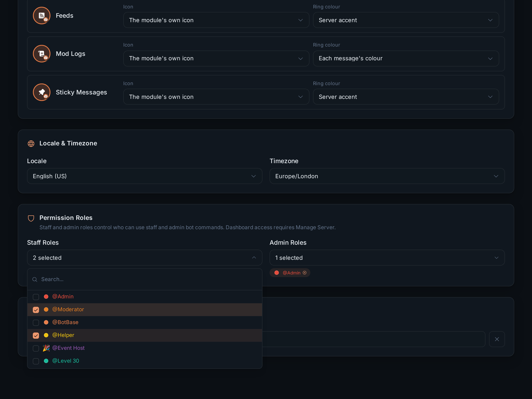The height and width of the screenshot is (399, 532).
Task: Uncheck the @Moderator role checkbox
Action: (36, 310)
